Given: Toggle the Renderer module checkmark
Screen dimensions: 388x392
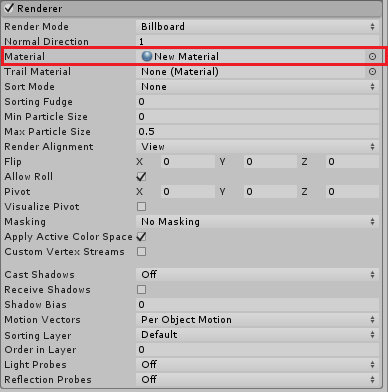Looking at the screenshot, I should pos(9,8).
